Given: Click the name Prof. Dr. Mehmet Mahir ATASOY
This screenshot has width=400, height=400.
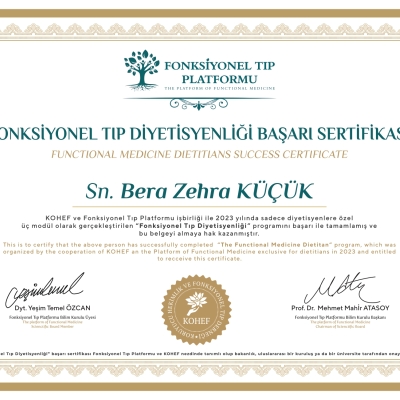Looking at the screenshot, I should pos(340,308).
